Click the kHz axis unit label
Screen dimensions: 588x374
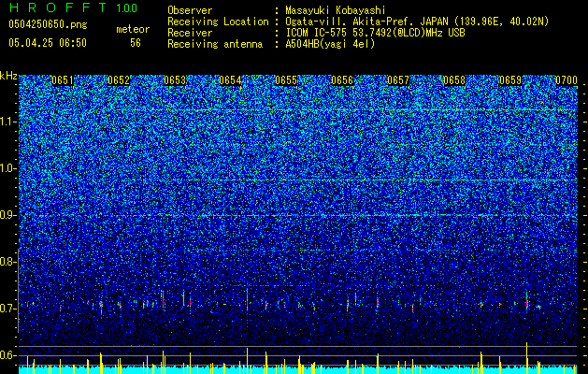(8, 76)
